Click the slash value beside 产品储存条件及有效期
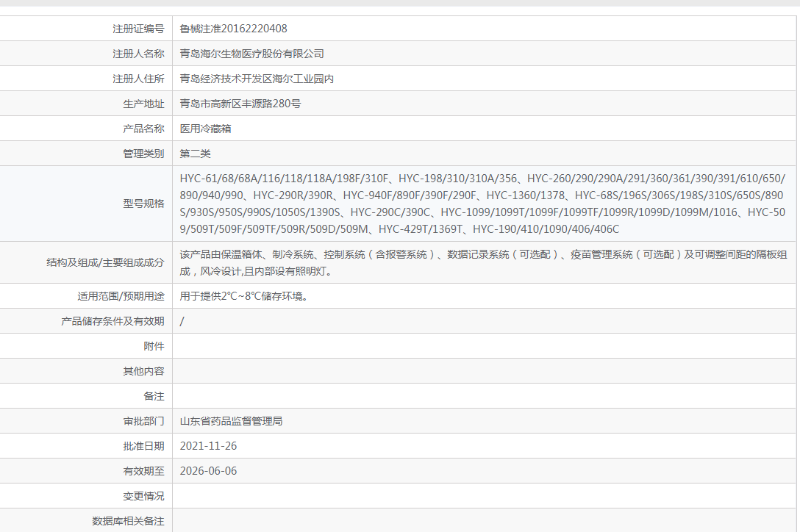The width and height of the screenshot is (800, 532). (182, 321)
